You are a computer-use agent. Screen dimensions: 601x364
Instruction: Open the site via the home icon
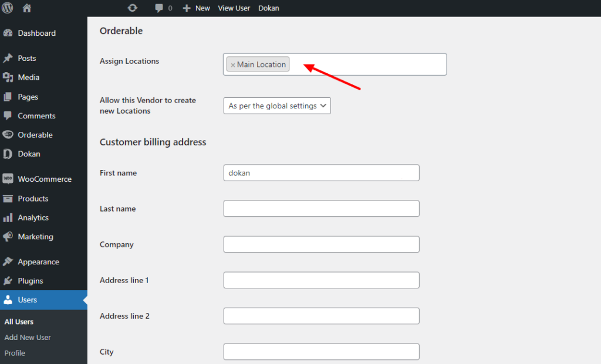(x=26, y=8)
